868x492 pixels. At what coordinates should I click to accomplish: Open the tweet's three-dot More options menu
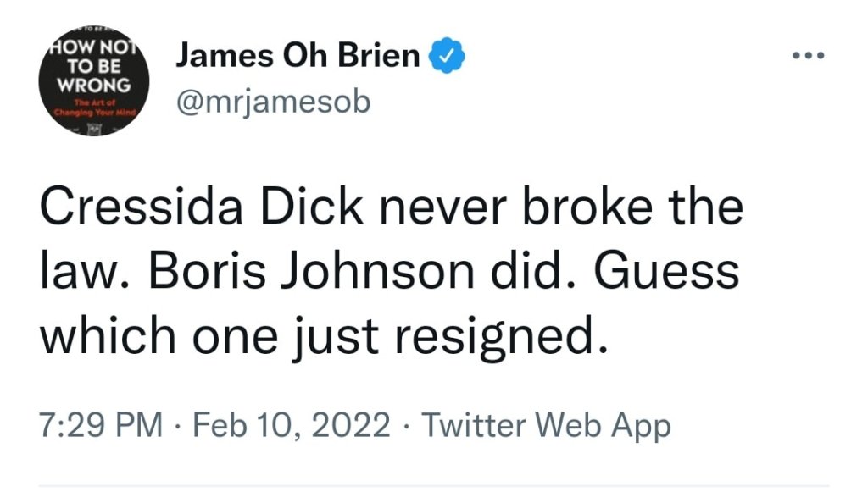807,58
